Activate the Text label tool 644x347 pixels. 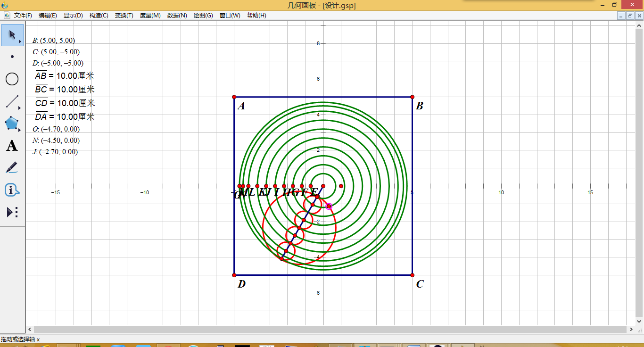click(x=12, y=146)
